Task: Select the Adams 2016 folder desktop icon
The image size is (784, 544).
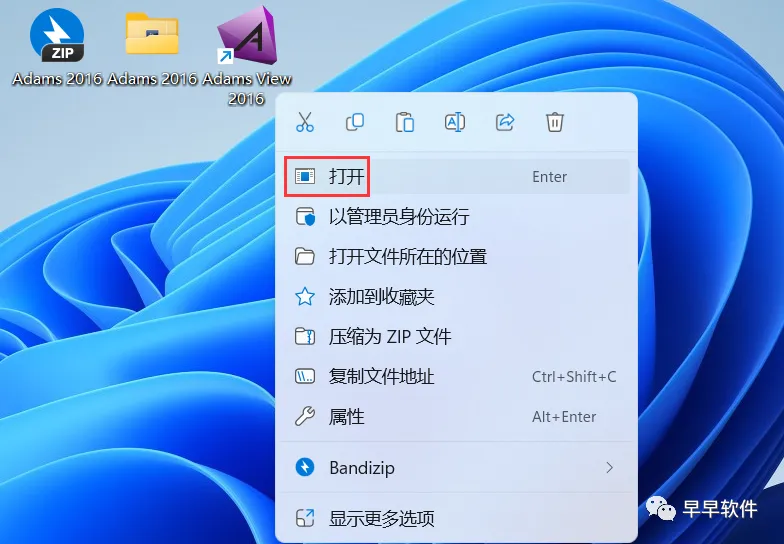Action: pyautogui.click(x=152, y=48)
